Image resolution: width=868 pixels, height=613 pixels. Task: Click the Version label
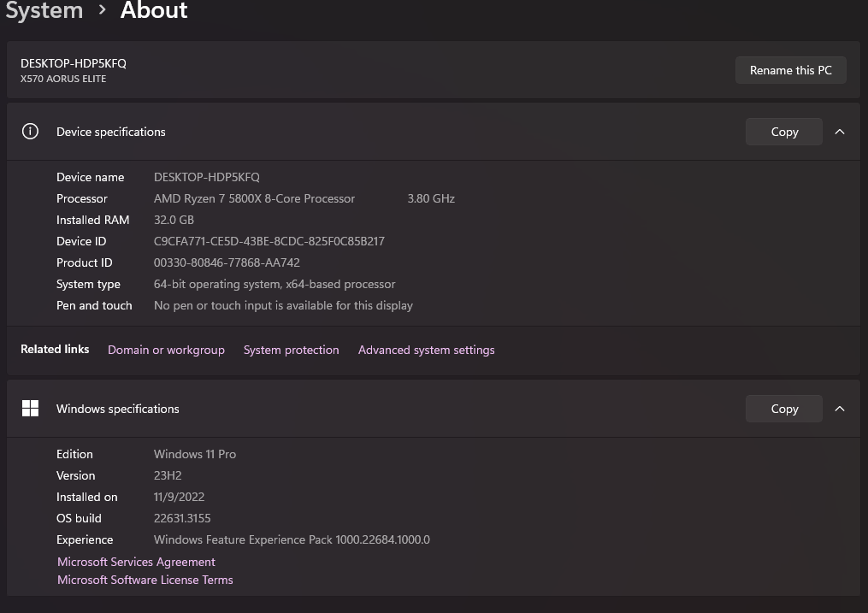(x=76, y=476)
